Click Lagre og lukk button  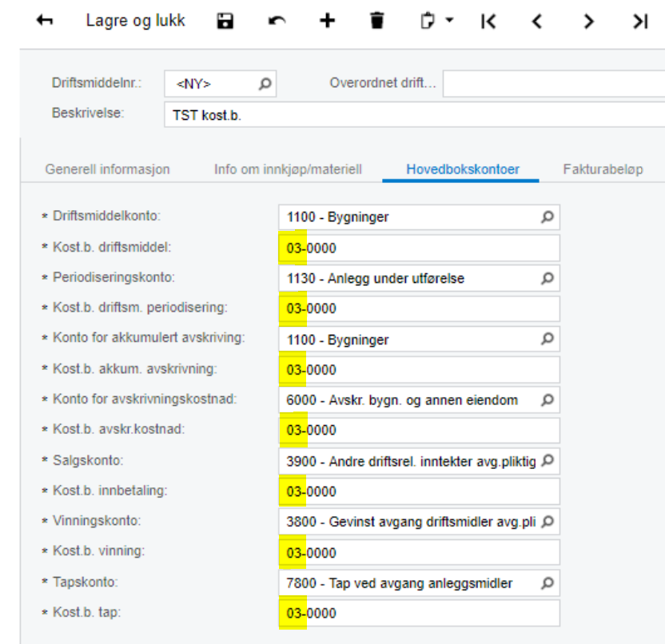coord(135,20)
